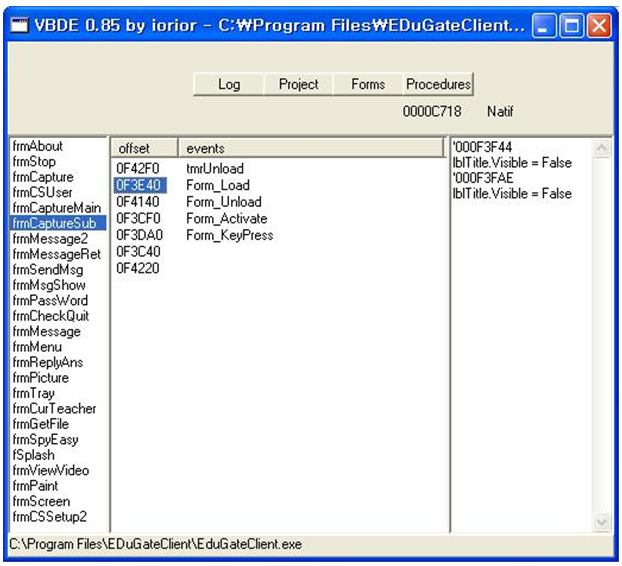Select the highlighted offset 0F3E40
This screenshot has width=622, height=566.
tap(140, 185)
